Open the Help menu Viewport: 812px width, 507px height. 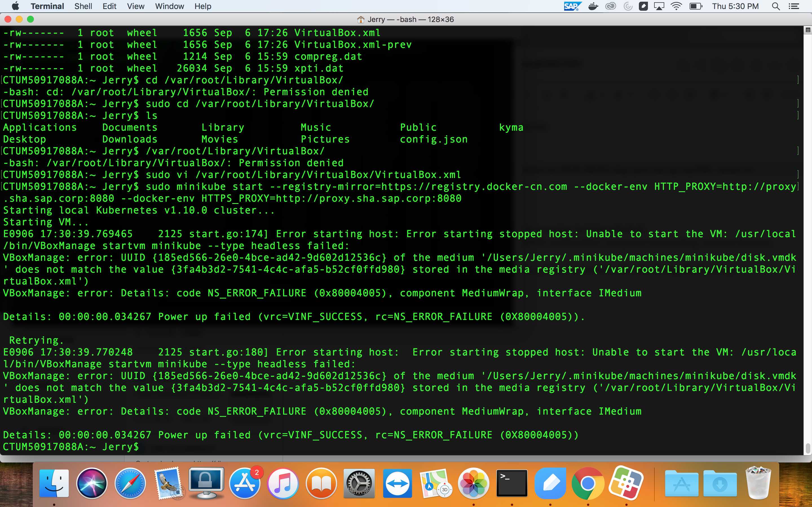(203, 6)
